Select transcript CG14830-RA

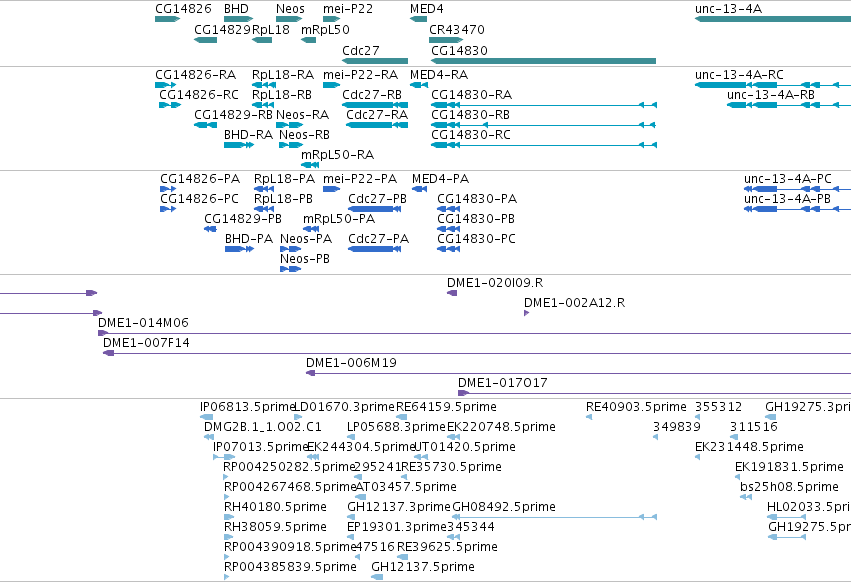[544, 105]
